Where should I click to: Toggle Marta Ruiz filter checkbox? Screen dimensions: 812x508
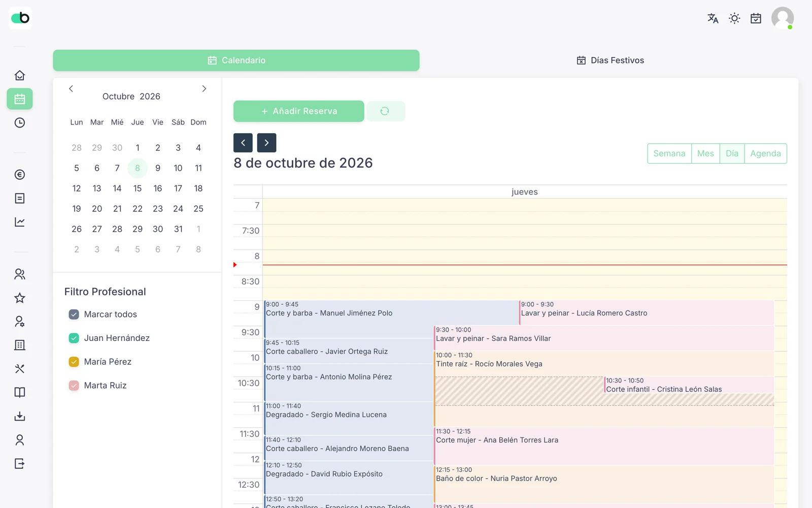tap(74, 386)
